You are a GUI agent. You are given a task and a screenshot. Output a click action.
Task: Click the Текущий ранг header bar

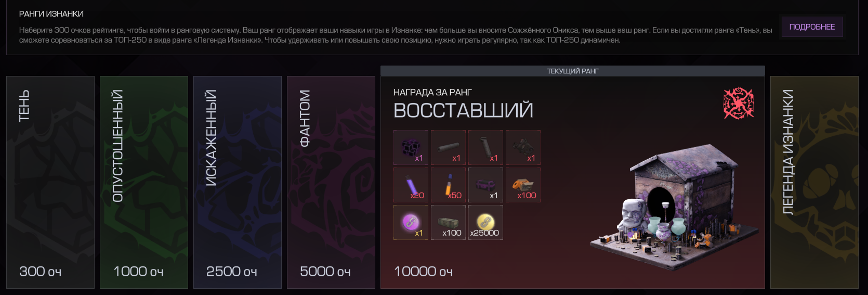(x=573, y=71)
